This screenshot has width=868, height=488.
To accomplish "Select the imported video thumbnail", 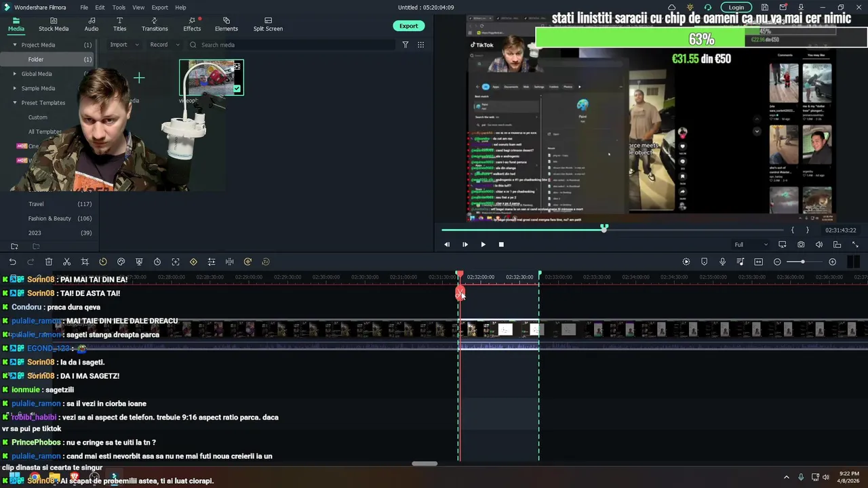I will tap(212, 77).
